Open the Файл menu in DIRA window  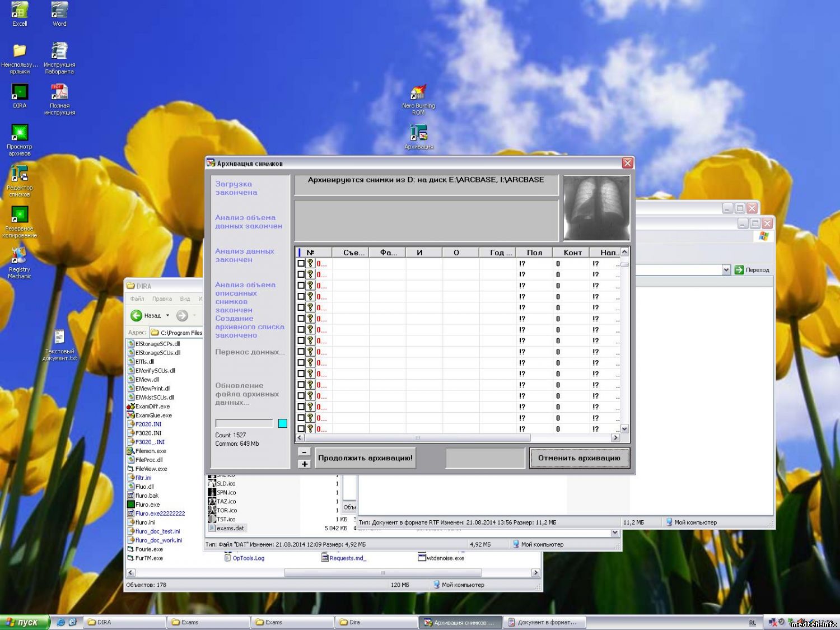137,299
